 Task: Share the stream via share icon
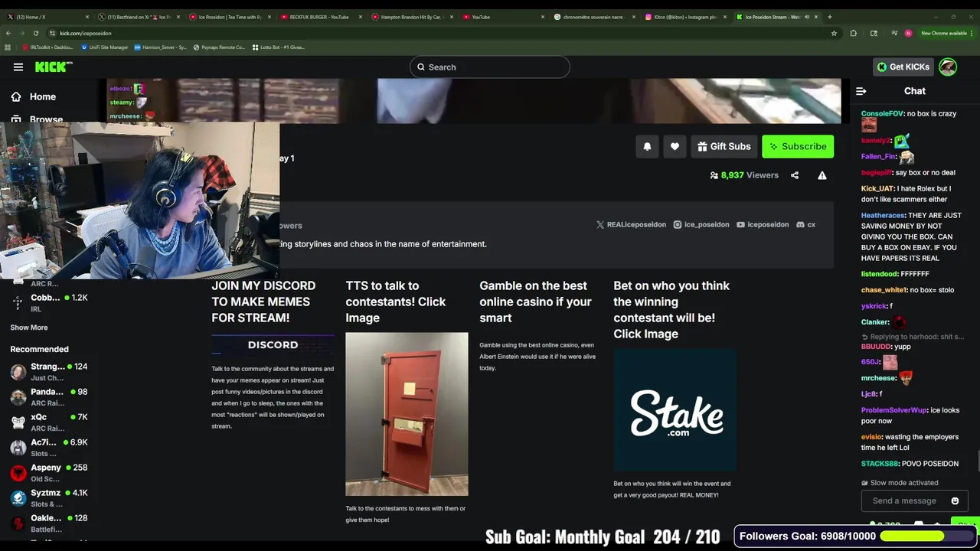pos(795,175)
